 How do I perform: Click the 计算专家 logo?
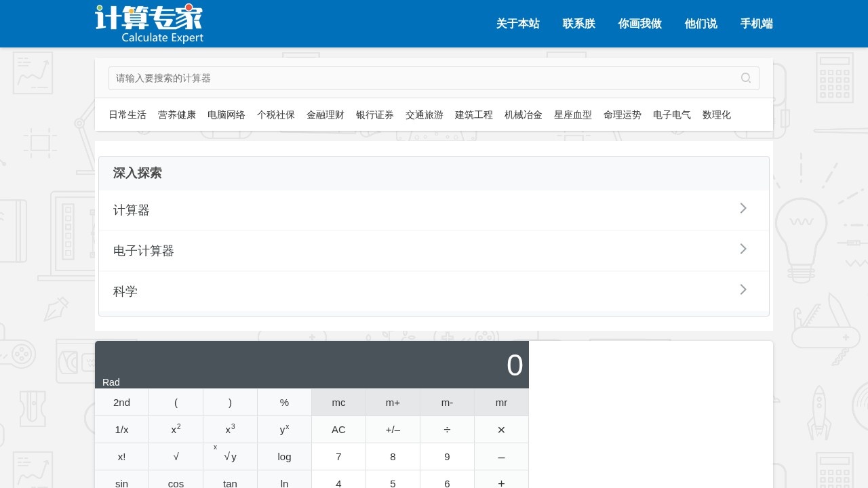[149, 23]
